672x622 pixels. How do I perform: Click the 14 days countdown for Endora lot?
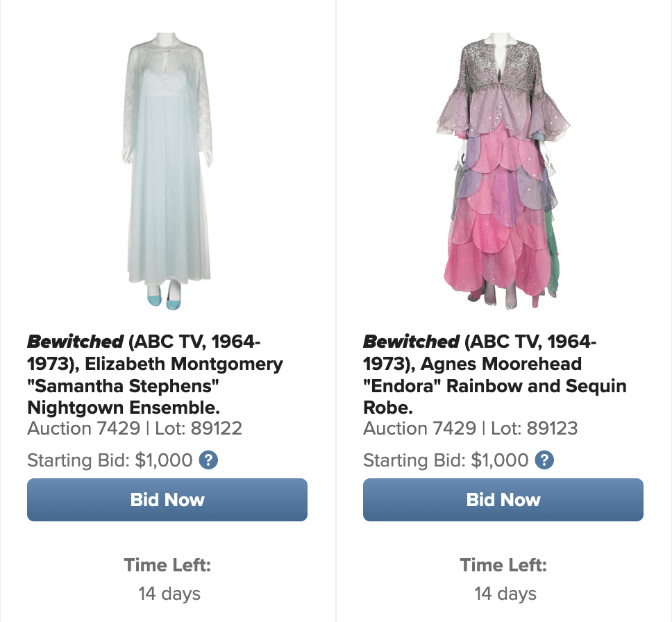coord(505,594)
